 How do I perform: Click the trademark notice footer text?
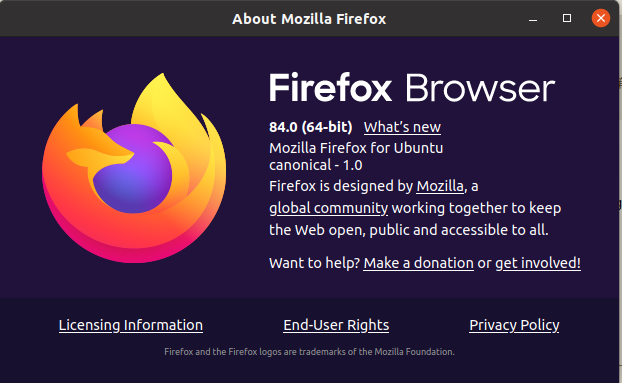point(309,352)
